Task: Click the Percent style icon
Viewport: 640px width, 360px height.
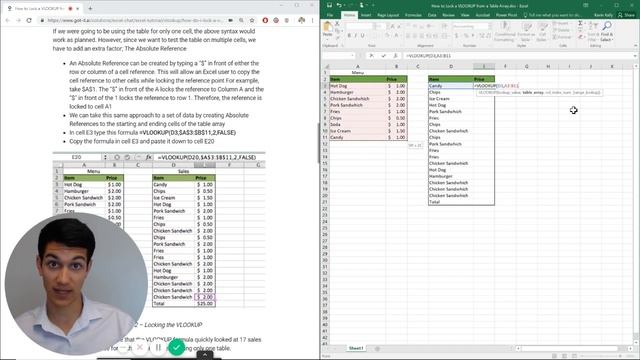Action: (x=466, y=36)
